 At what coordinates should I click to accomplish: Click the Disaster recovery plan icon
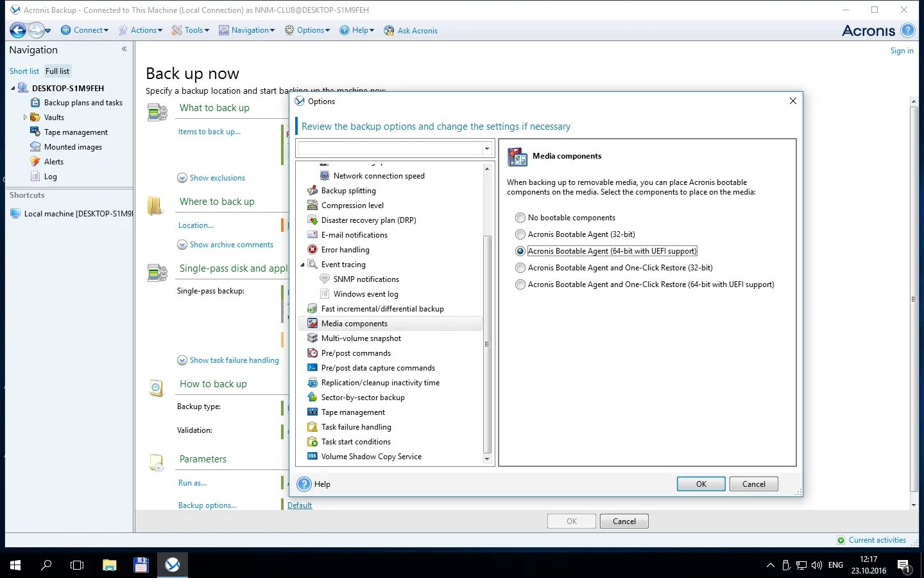[312, 220]
